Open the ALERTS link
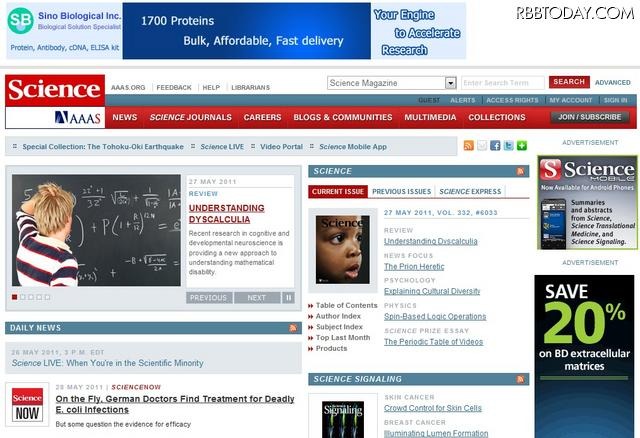The image size is (640, 438). pyautogui.click(x=463, y=100)
